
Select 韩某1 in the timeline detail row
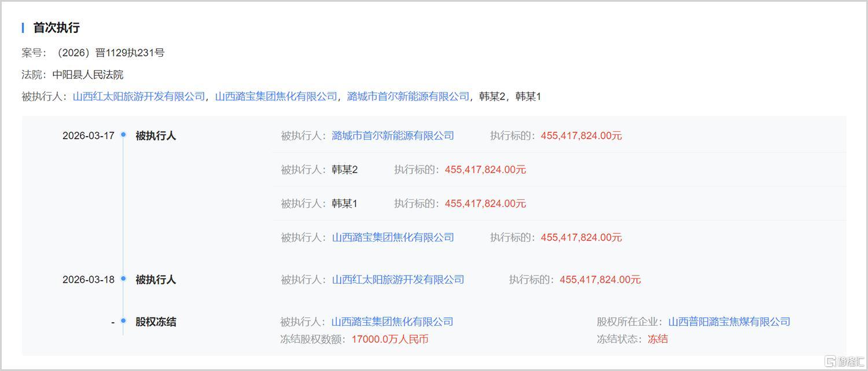coord(345,204)
